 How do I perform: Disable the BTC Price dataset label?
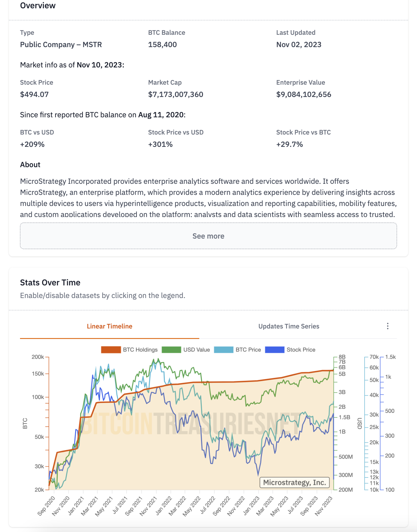[x=248, y=350]
